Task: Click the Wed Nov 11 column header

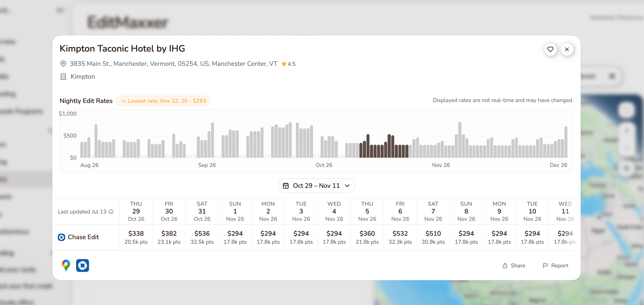Action: point(565,211)
